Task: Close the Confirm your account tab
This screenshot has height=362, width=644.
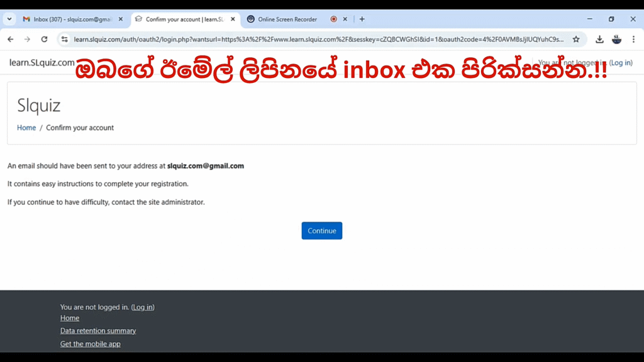Action: click(233, 19)
